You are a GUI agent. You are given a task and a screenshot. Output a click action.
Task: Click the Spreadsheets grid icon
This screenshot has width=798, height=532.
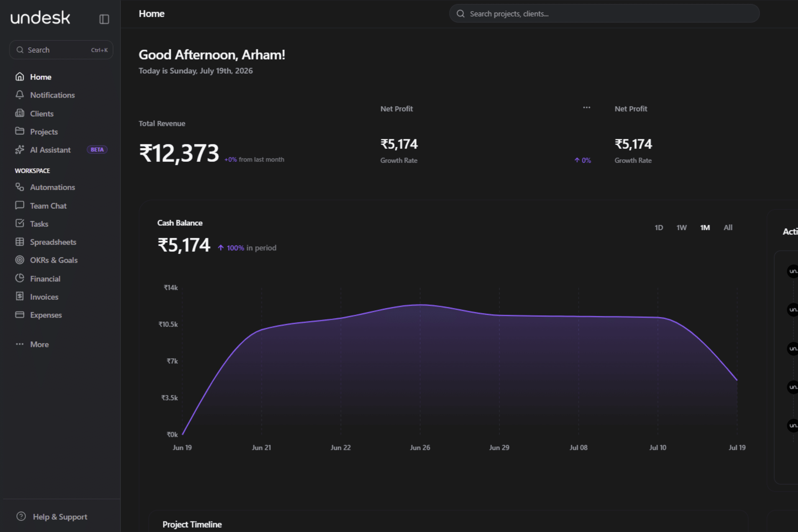coord(20,242)
